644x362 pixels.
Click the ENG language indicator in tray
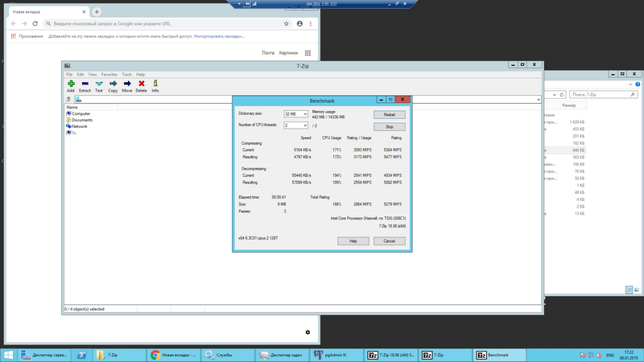click(x=610, y=356)
